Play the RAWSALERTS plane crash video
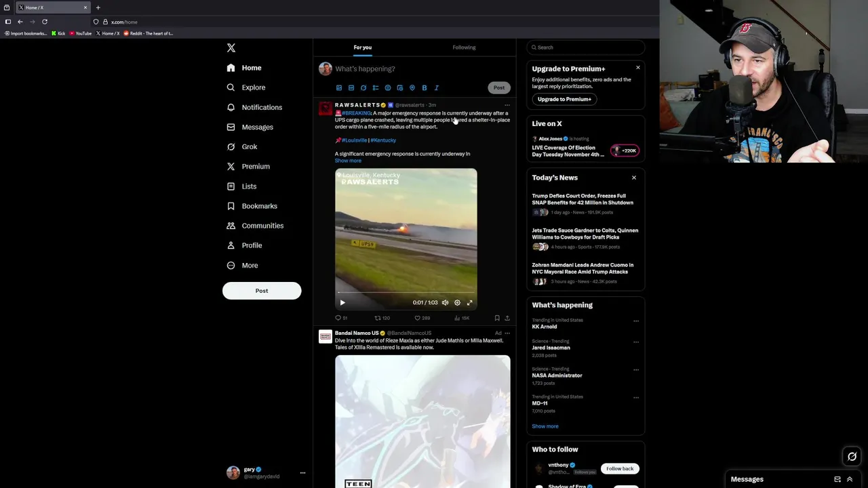 coord(342,303)
